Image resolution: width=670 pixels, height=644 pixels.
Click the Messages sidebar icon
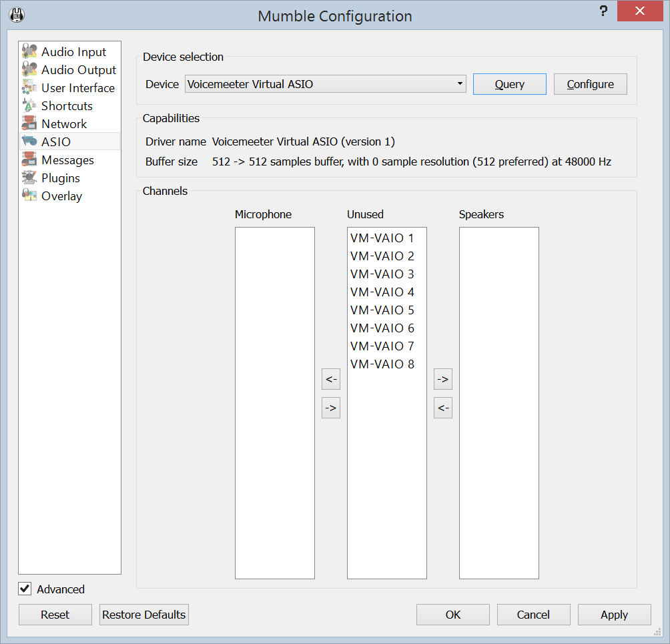click(x=29, y=159)
